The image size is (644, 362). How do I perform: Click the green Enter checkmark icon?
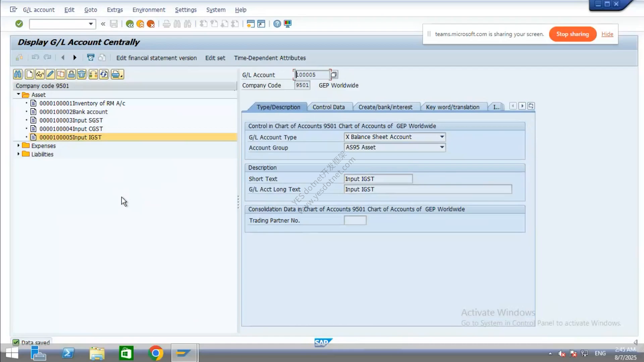[19, 24]
